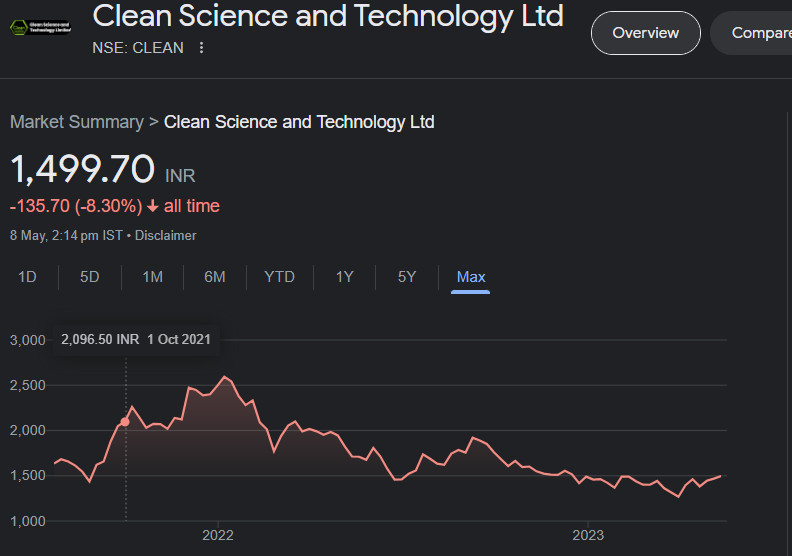The image size is (792, 556).
Task: Click the 2023 label on chart axis
Action: coord(588,536)
